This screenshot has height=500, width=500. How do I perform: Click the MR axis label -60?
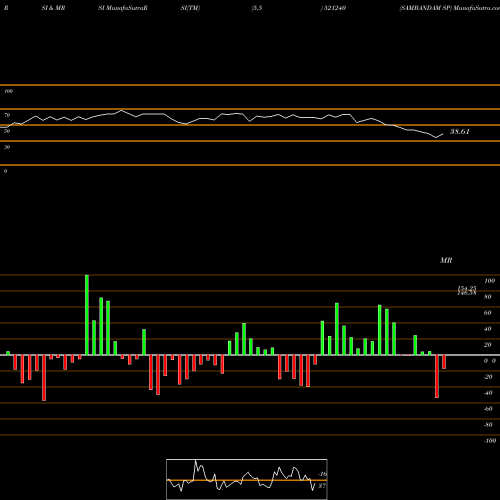488,409
